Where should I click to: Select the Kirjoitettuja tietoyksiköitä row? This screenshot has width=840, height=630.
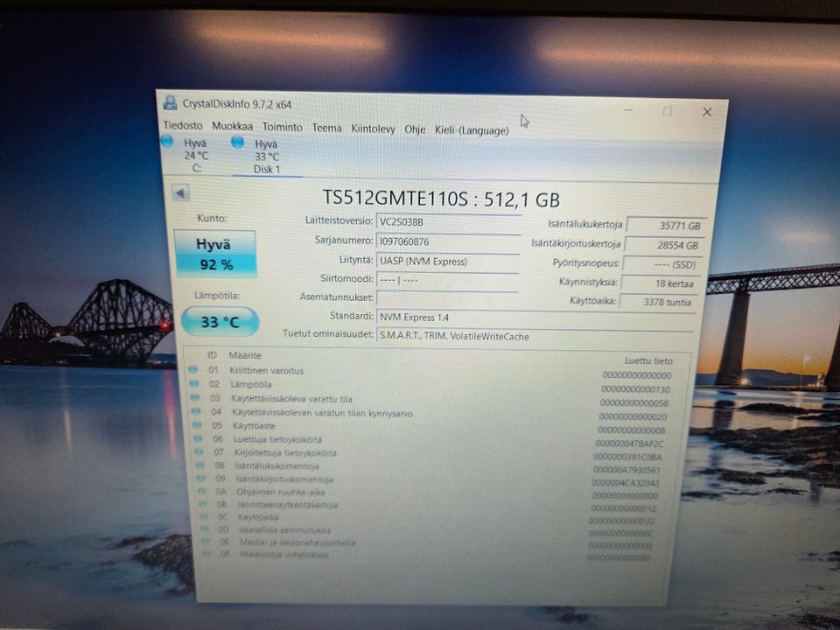430,454
